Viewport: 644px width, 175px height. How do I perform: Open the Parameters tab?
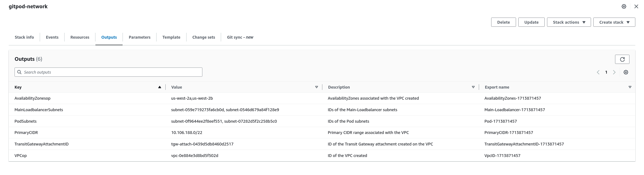point(140,37)
